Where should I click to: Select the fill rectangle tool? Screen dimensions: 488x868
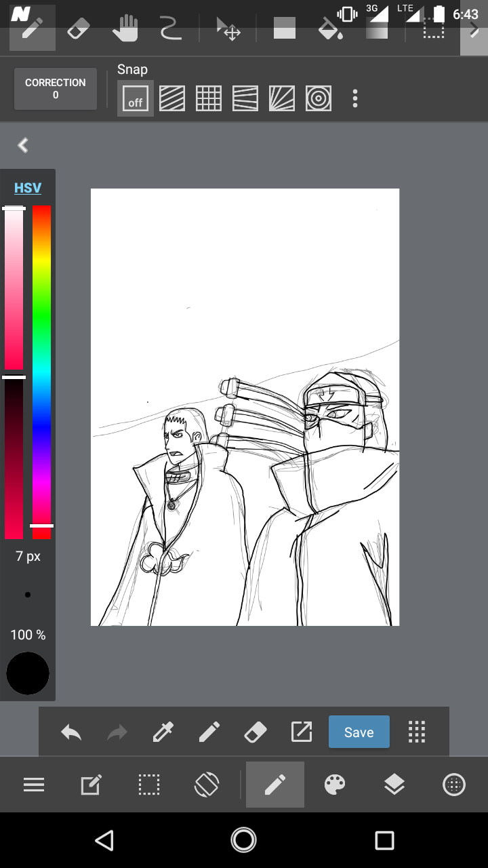tap(284, 28)
